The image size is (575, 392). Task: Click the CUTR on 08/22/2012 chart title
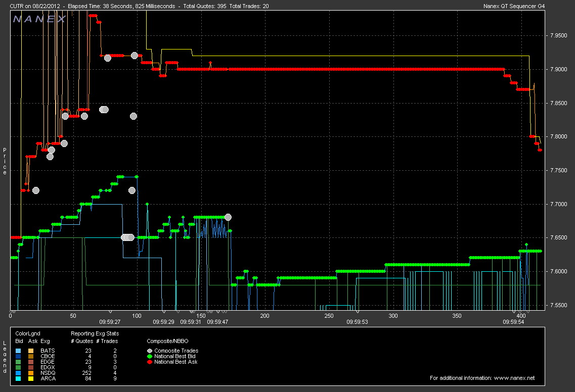35,6
